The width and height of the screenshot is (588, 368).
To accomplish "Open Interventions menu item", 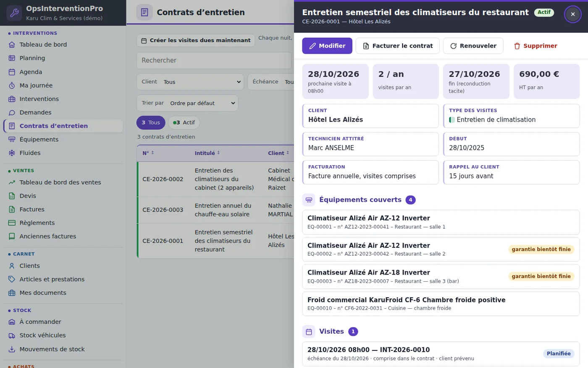I will point(63,99).
